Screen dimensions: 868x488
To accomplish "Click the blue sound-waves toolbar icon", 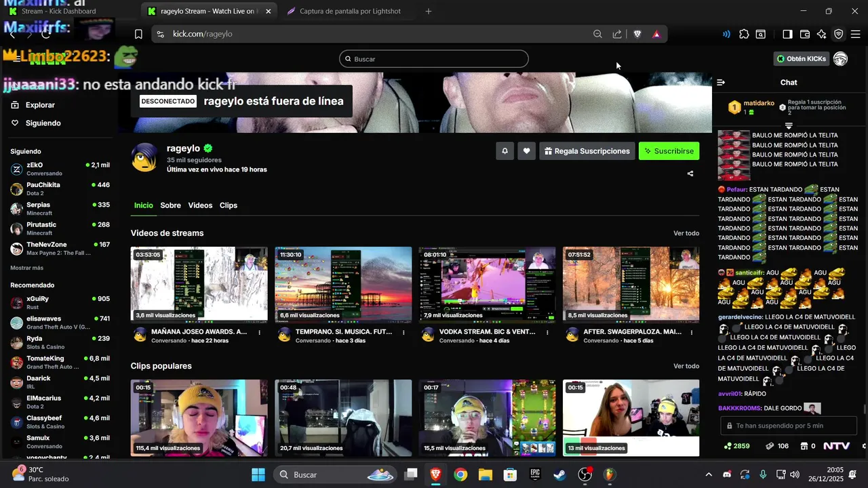I will pyautogui.click(x=726, y=34).
